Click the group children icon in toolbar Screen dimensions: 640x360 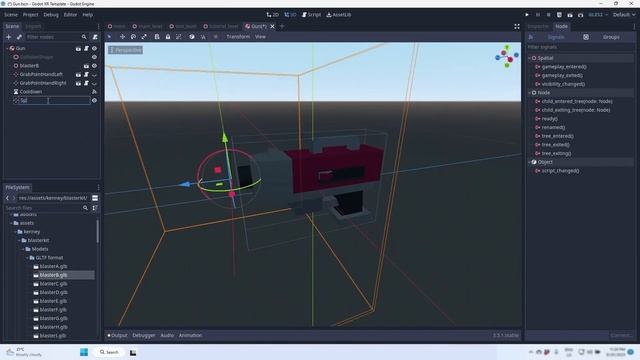[178, 37]
